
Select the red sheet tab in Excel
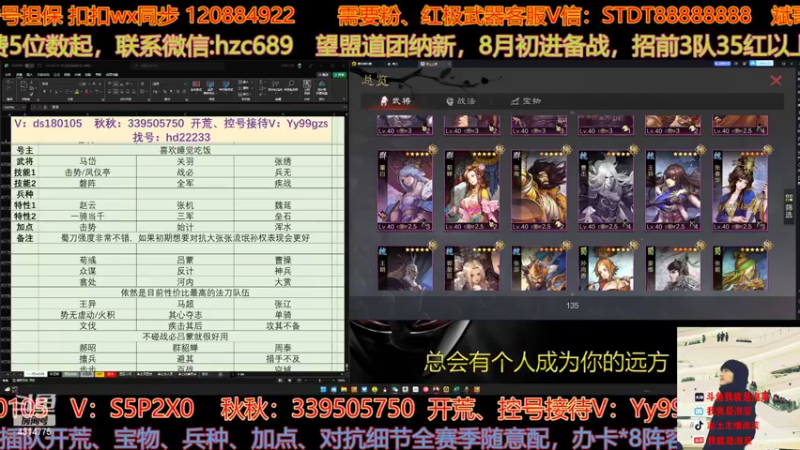tap(111, 374)
